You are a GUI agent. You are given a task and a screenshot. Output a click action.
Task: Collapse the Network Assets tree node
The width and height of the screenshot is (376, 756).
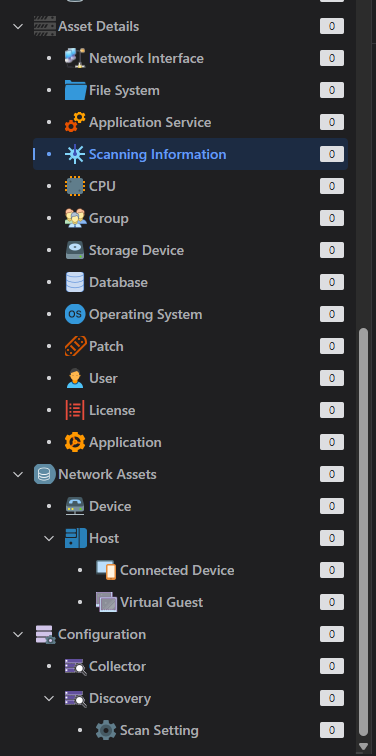(x=18, y=474)
